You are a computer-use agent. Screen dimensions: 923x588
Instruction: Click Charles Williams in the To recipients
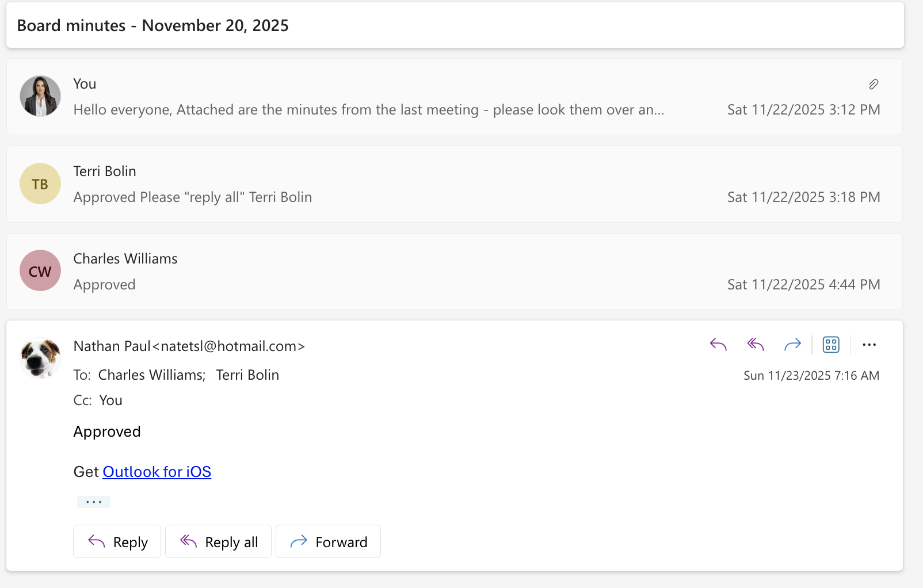click(151, 375)
